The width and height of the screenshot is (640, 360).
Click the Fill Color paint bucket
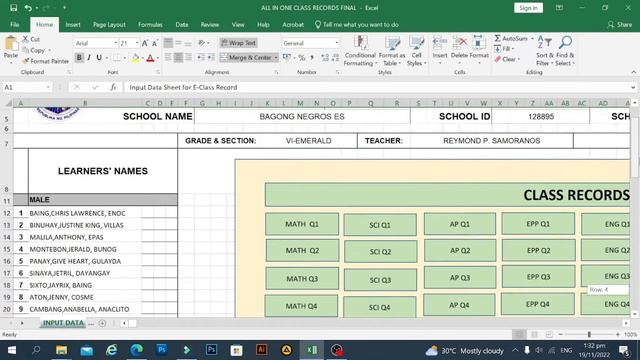coord(136,58)
